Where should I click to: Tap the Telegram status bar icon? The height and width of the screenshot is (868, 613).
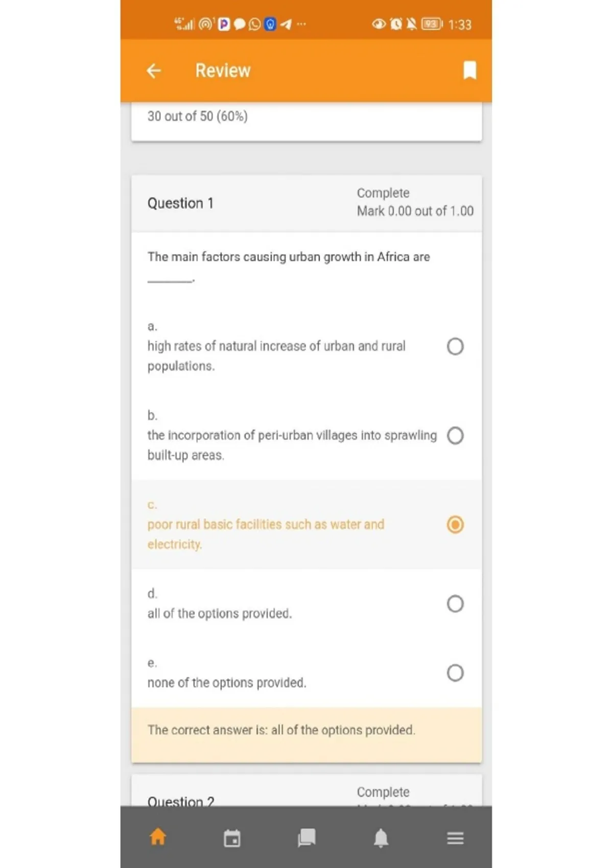click(286, 24)
